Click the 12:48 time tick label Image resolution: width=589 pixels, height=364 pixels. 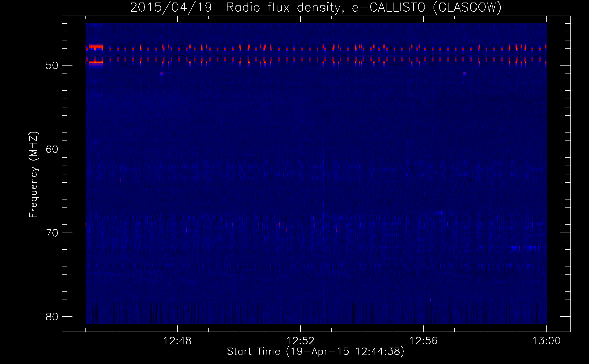pos(177,341)
